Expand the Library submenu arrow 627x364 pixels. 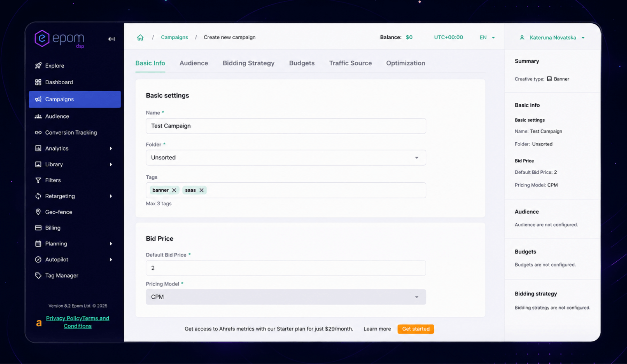[x=111, y=165]
